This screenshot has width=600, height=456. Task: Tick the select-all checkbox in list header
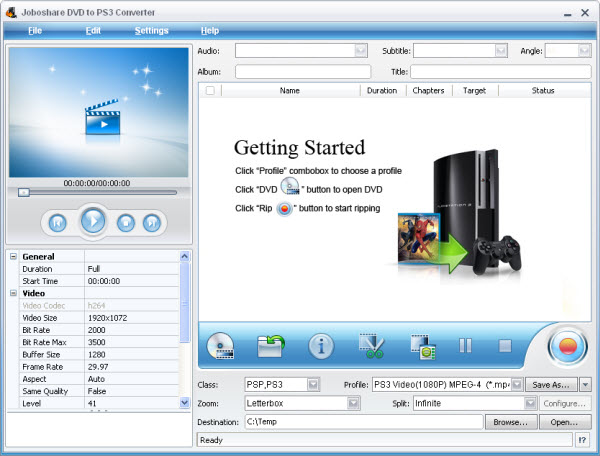[x=210, y=91]
